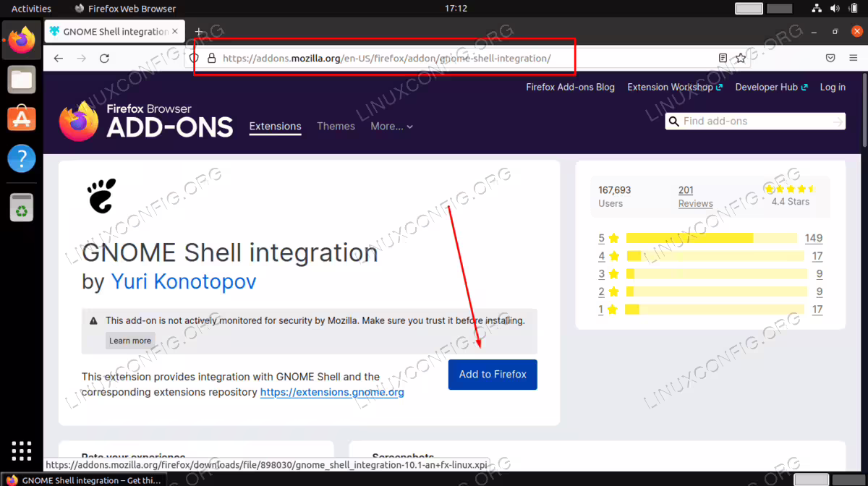Switch to the Themes section
This screenshot has width=868, height=486.
pos(336,126)
